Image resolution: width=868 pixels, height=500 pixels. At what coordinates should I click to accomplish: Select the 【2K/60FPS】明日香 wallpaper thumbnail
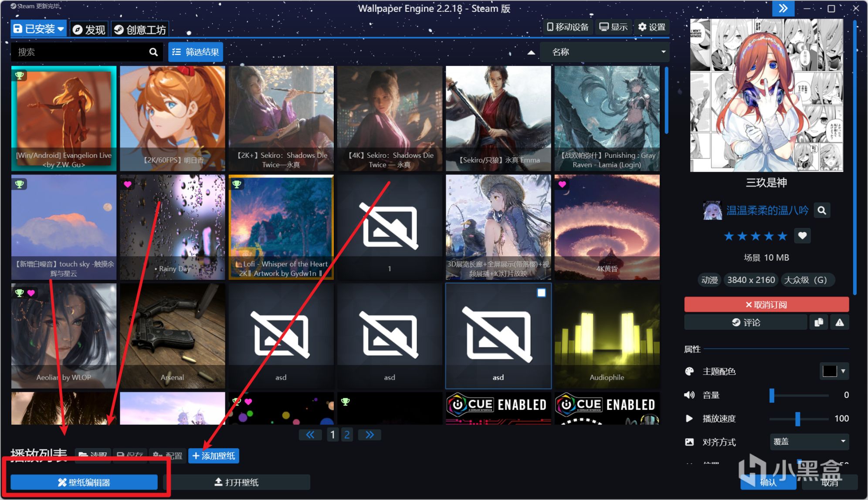click(173, 119)
